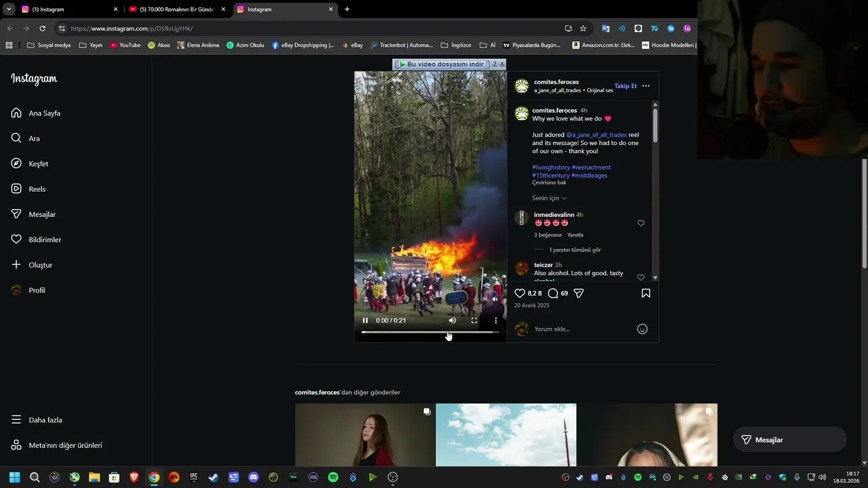Like the post with heart icon
Screen dimensions: 868x488
click(519, 293)
